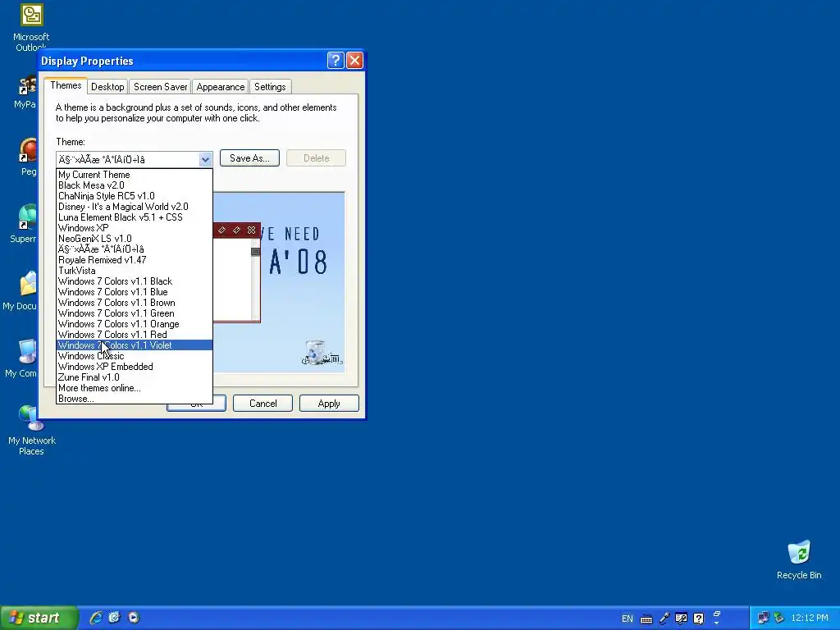
Task: Select Zune Final v1.0 theme
Action: [135, 377]
